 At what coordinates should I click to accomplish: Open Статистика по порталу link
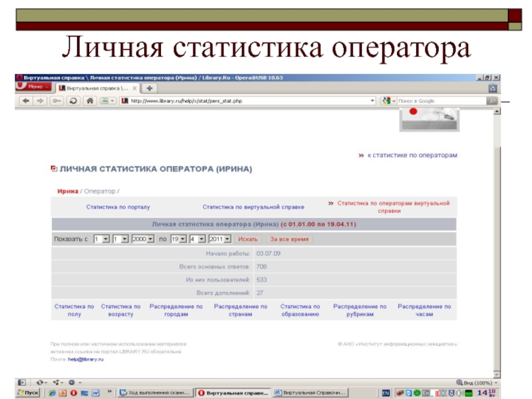pos(118,207)
